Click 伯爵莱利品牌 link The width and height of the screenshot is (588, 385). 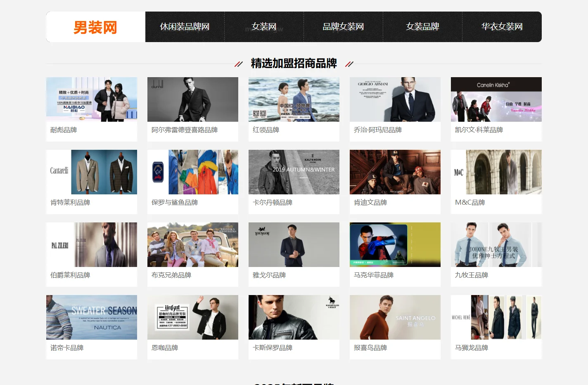coord(70,275)
